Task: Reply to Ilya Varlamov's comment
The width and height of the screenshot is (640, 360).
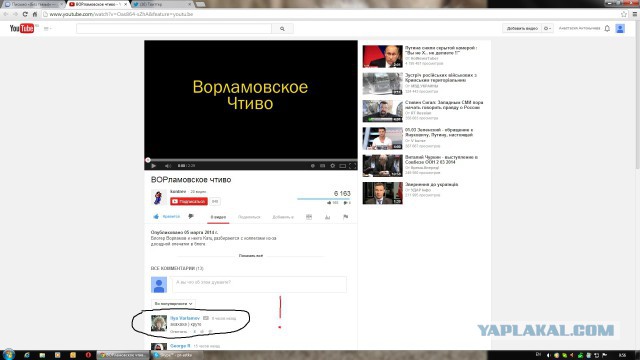Action: (178, 332)
